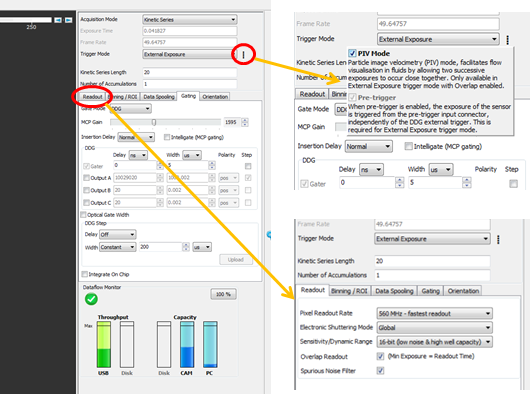Click the Gater width field showing 5 in the top-right inset
This screenshot has width=530, height=394.
(435, 182)
